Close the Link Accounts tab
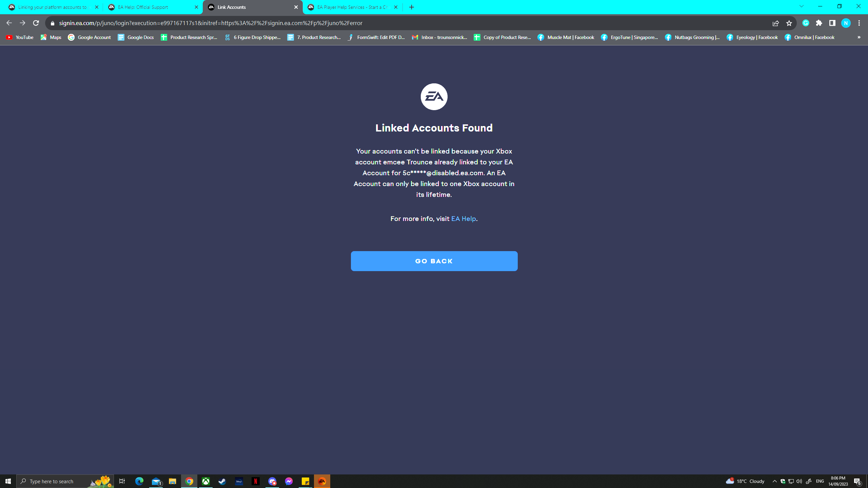Viewport: 868px width, 488px height. click(x=296, y=7)
